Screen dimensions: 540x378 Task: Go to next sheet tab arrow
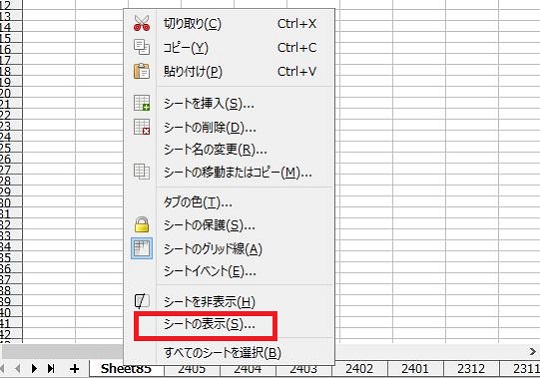point(34,369)
